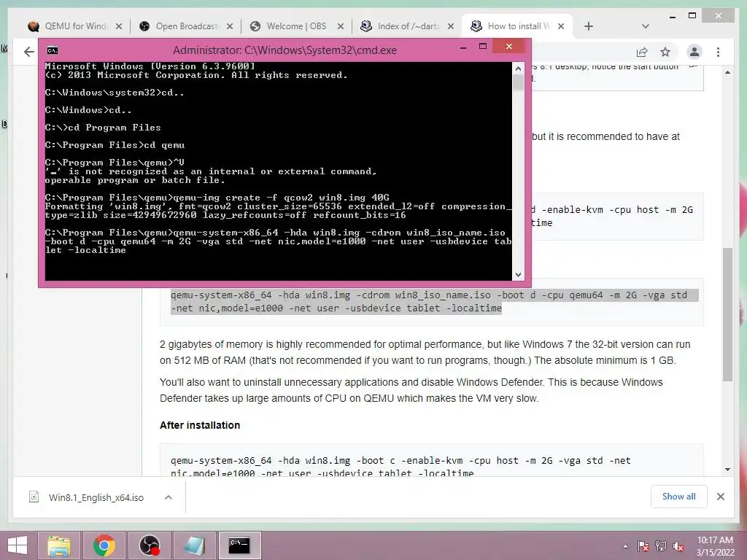Maximize the Administrator cmd.exe window

pyautogui.click(x=483, y=47)
